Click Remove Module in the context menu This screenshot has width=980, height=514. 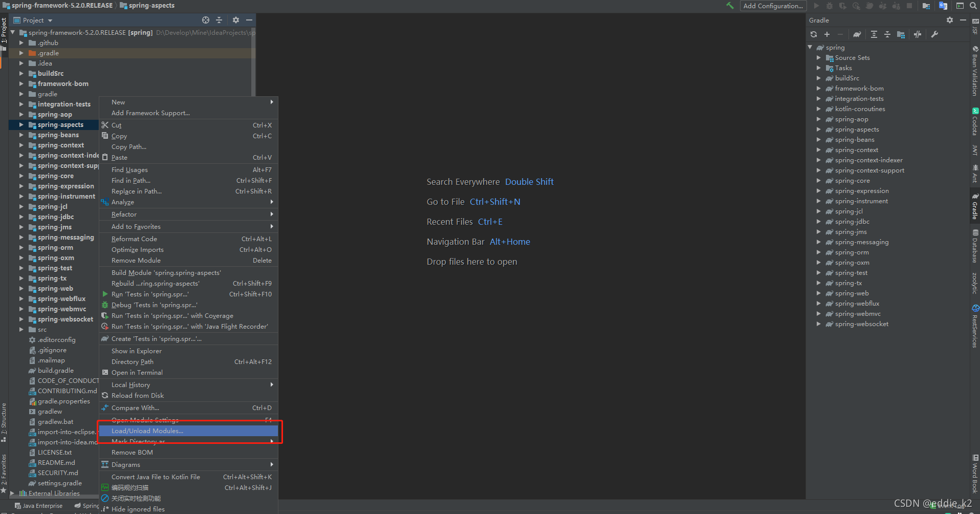tap(188, 260)
